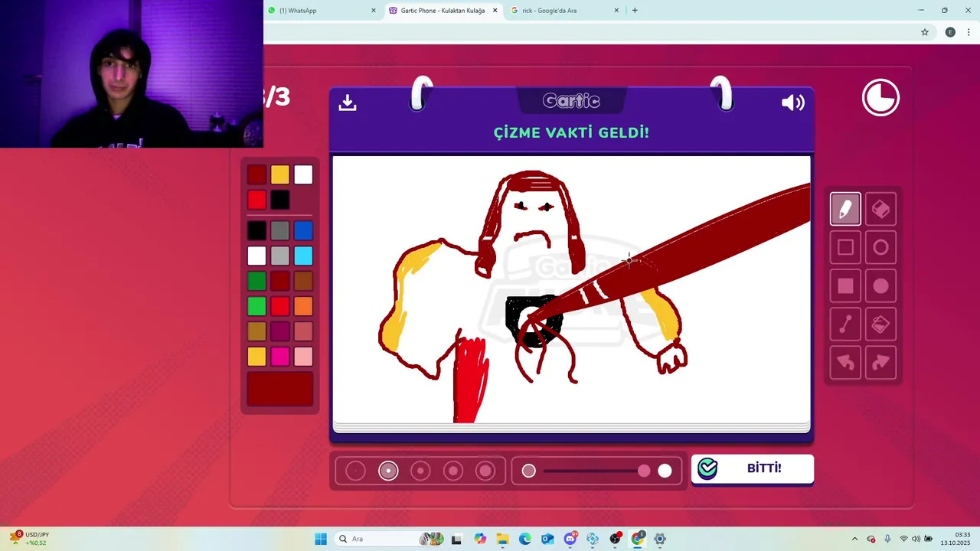
Task: Redo the undone drawing stroke
Action: [880, 363]
